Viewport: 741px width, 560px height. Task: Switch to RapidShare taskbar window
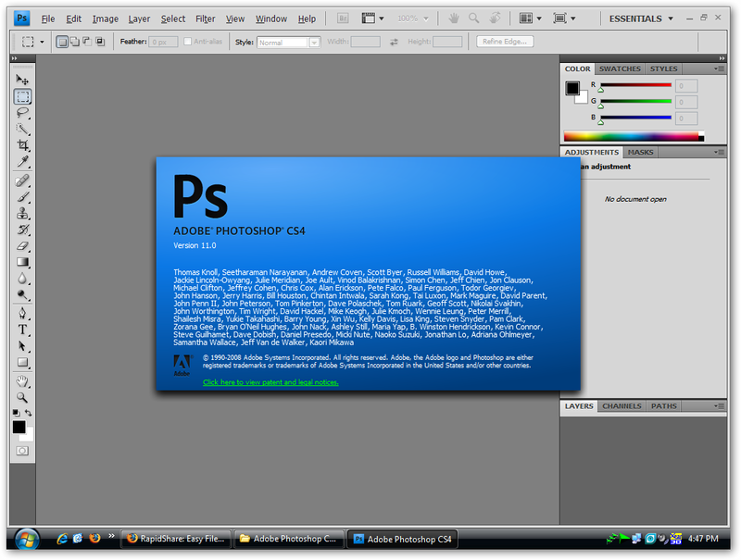(178, 539)
